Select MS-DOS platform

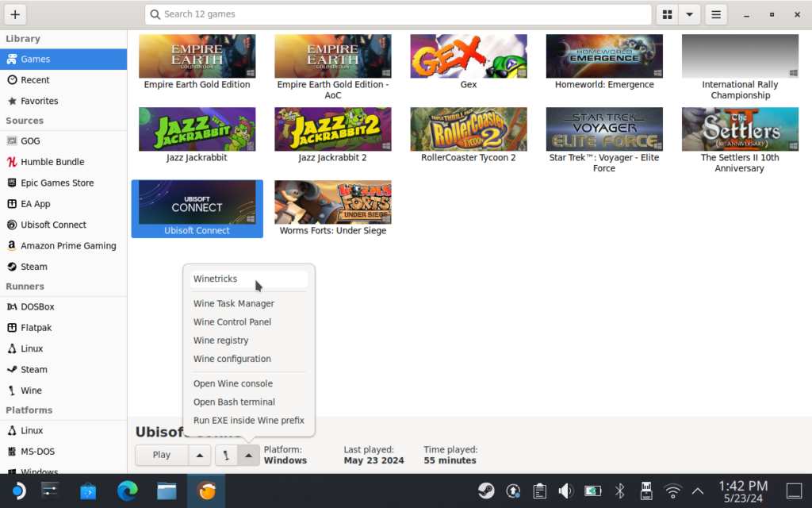63,452
